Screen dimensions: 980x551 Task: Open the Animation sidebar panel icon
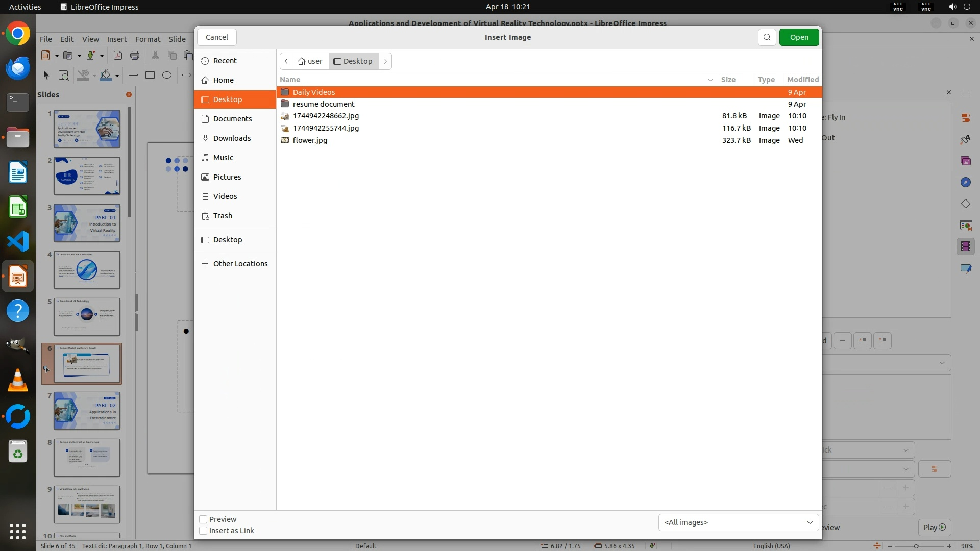pos(965,246)
